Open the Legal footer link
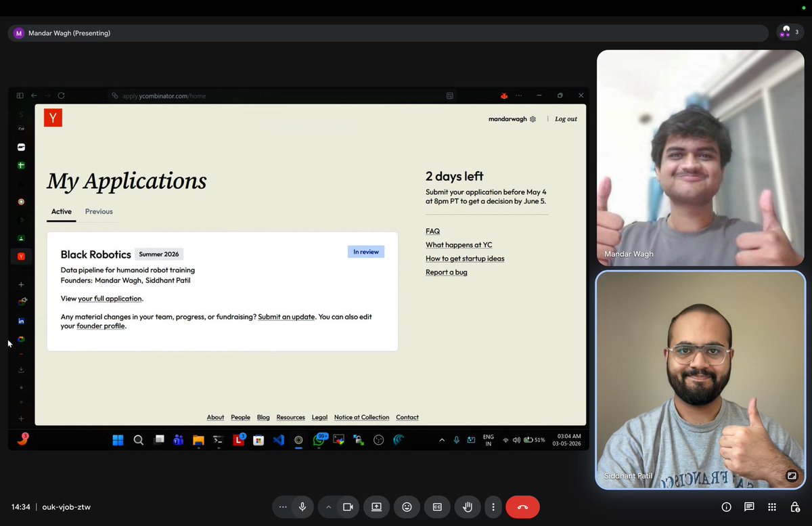The height and width of the screenshot is (526, 812). click(319, 417)
